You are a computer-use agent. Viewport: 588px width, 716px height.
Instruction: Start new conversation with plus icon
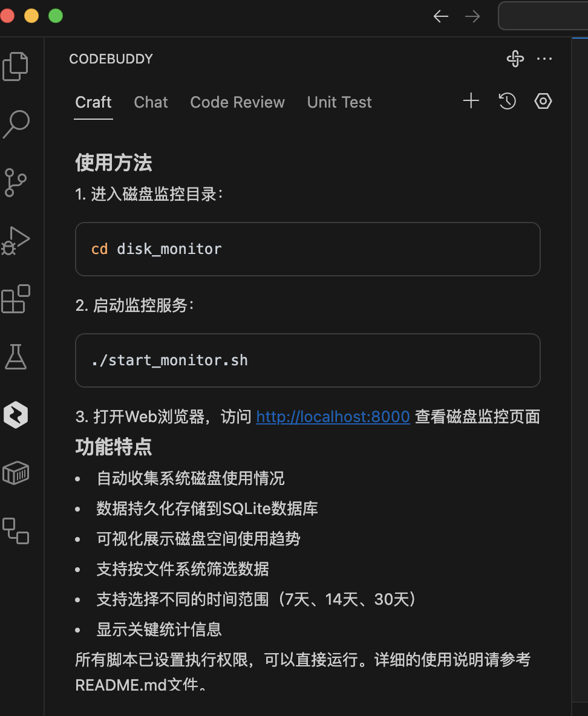pyautogui.click(x=471, y=101)
